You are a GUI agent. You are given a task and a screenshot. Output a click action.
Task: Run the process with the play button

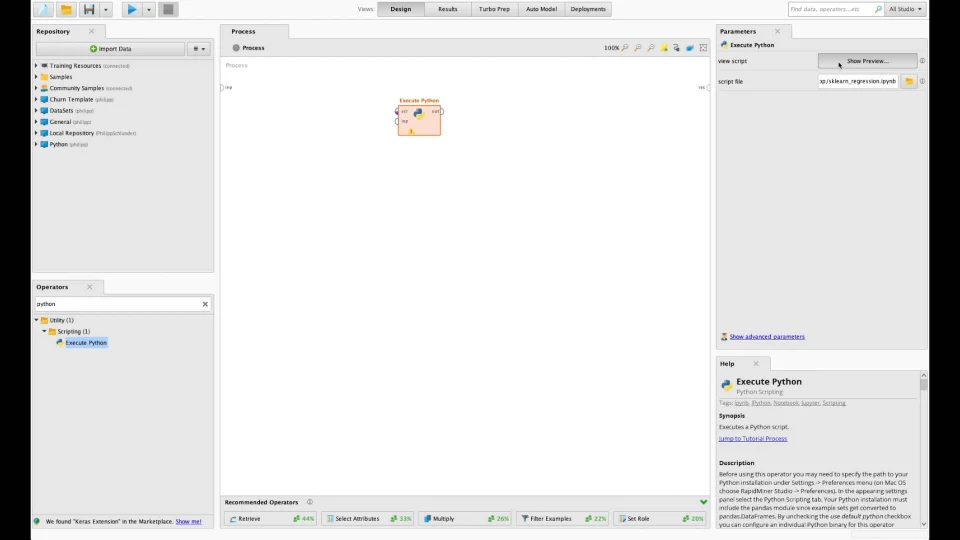131,9
